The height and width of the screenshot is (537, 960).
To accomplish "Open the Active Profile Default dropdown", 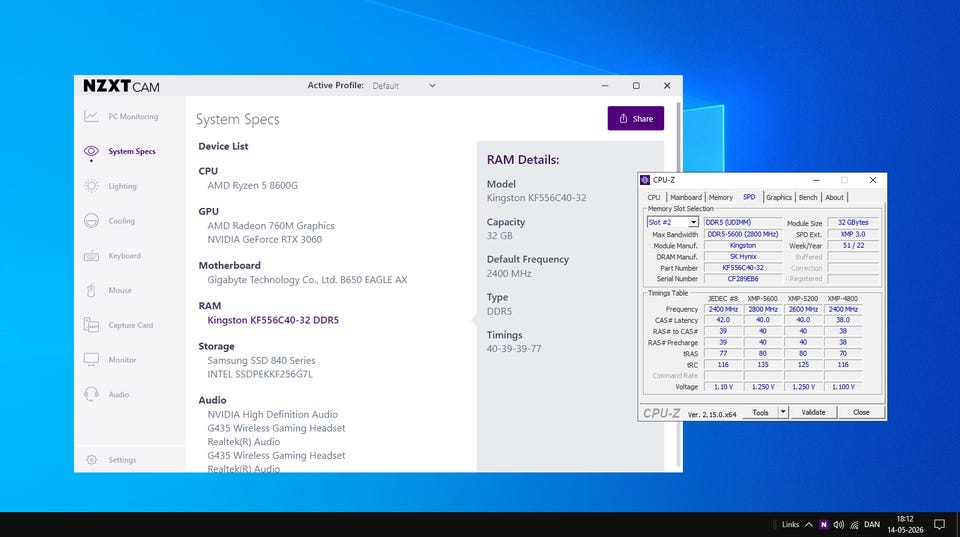I will tap(404, 86).
